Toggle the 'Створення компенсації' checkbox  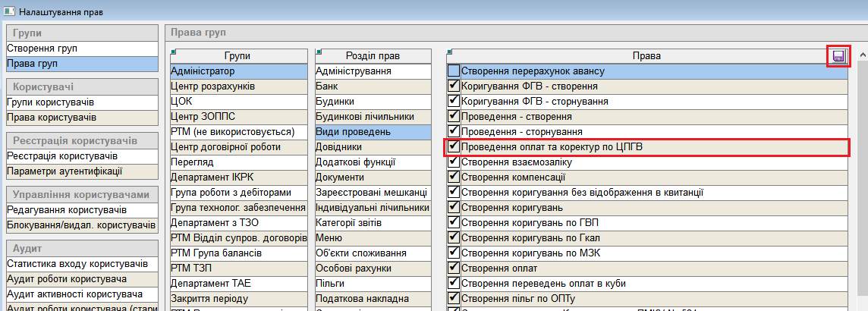(x=454, y=177)
